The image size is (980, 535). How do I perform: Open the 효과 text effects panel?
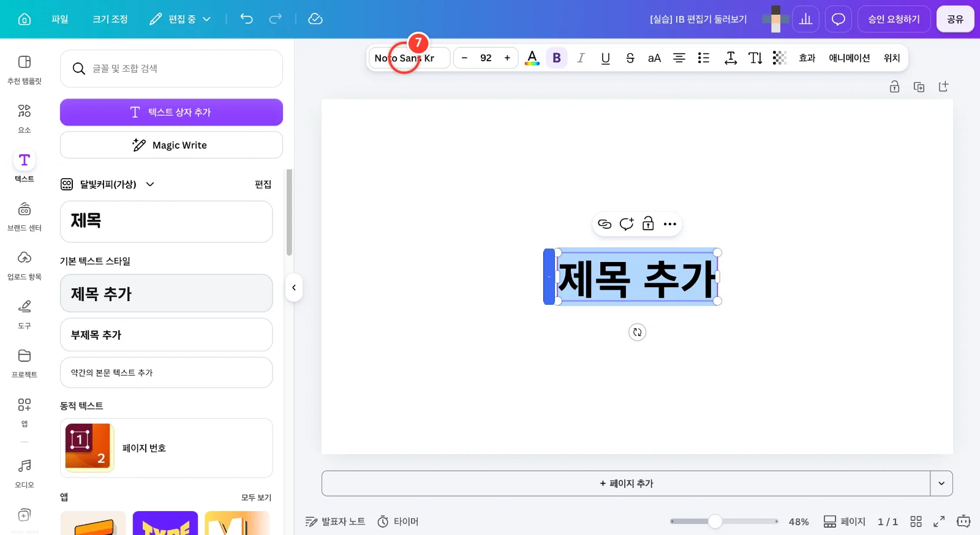coord(807,58)
